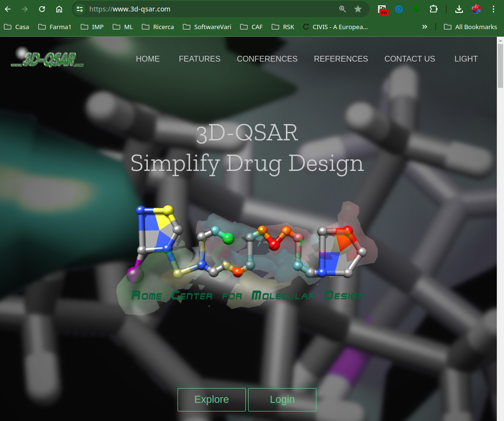Reload the page with refresh icon

(42, 9)
